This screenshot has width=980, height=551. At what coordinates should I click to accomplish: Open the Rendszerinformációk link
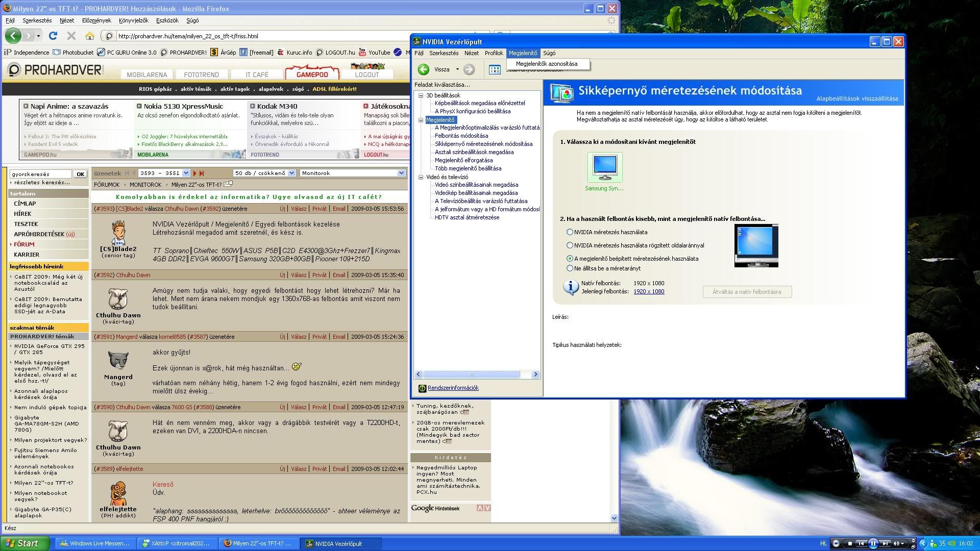[x=453, y=388]
